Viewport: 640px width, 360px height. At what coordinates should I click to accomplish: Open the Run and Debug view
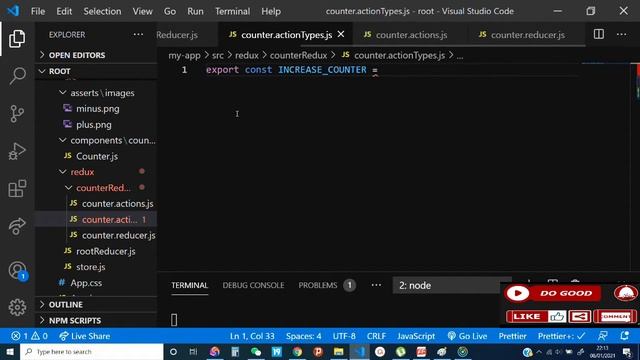click(x=17, y=151)
